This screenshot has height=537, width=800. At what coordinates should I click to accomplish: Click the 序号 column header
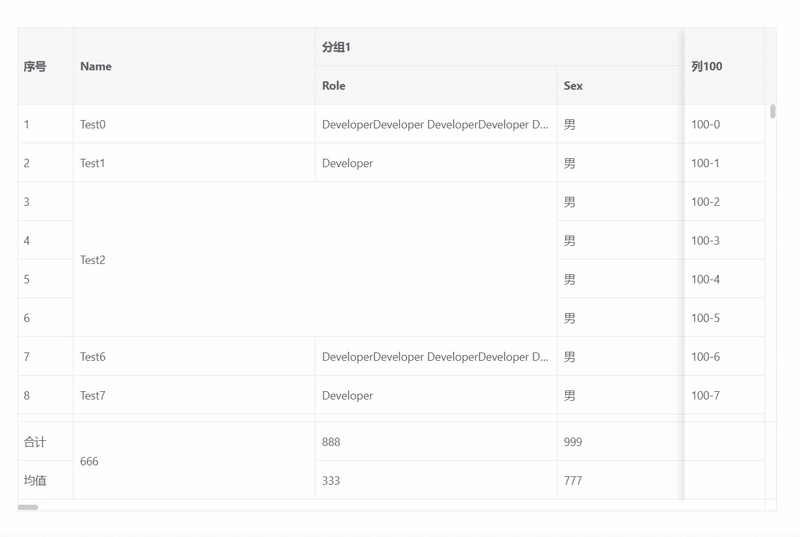pos(45,66)
